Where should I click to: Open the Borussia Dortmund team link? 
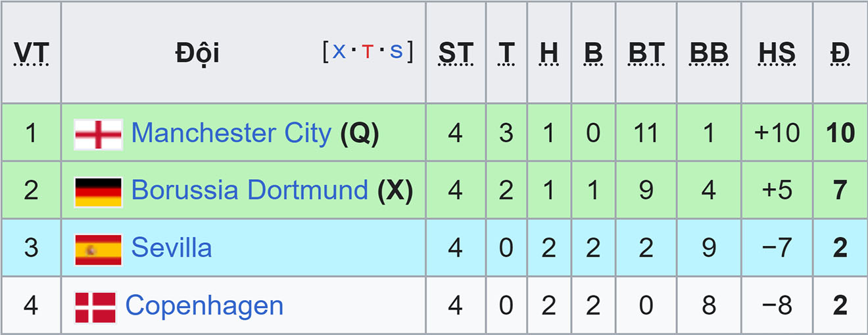tap(250, 190)
